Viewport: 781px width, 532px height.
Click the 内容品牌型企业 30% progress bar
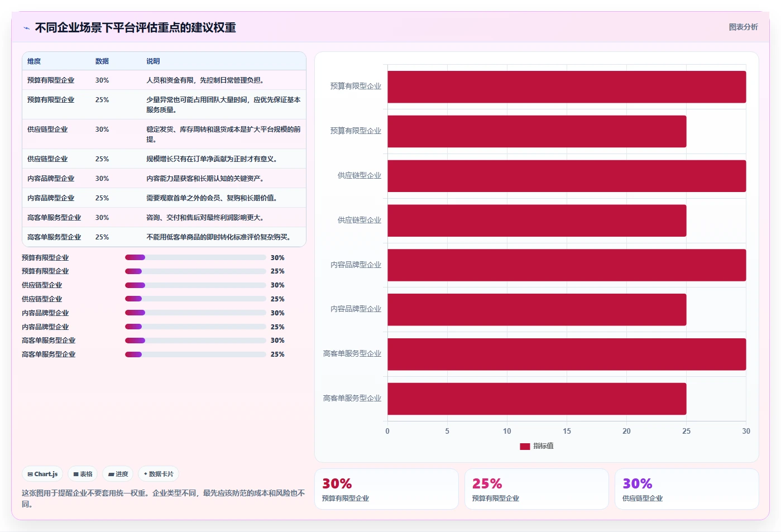(x=195, y=313)
